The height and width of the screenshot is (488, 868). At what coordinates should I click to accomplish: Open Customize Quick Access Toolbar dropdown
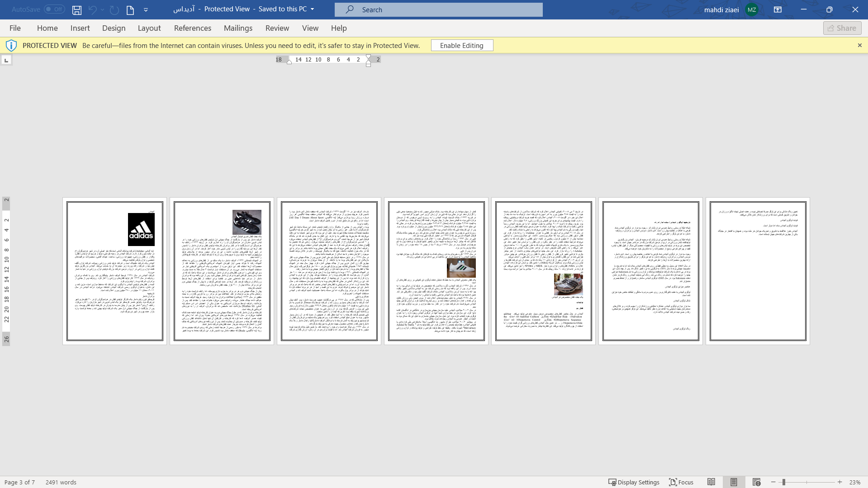click(x=146, y=9)
